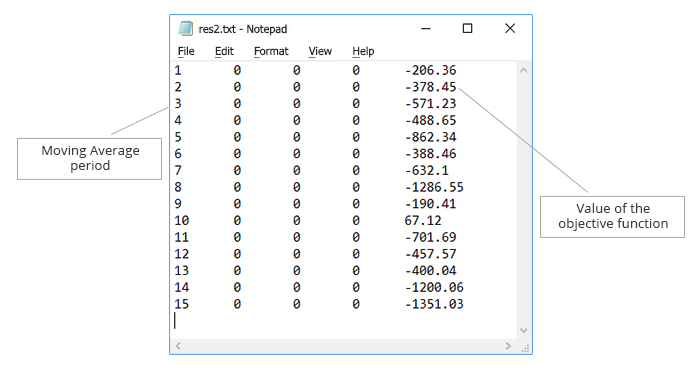Open the Format menu
The width and height of the screenshot is (700, 366).
pos(271,51)
